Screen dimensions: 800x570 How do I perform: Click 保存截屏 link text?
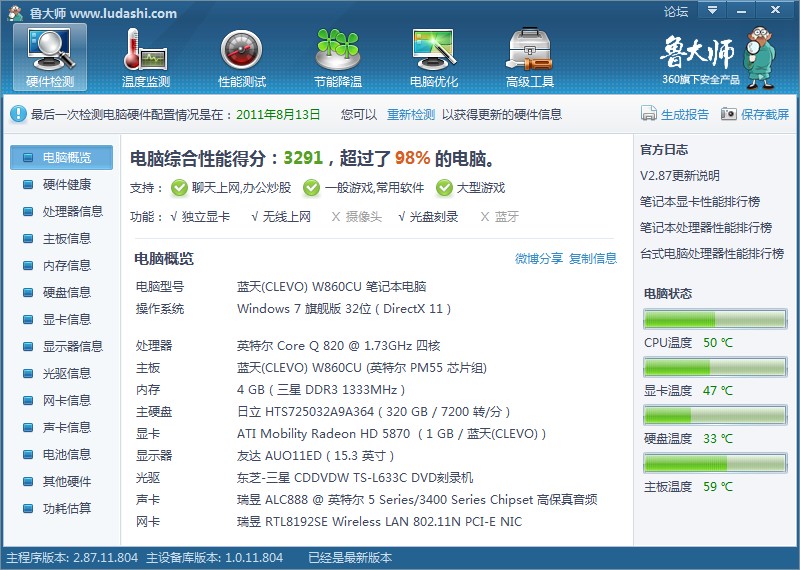tap(765, 114)
